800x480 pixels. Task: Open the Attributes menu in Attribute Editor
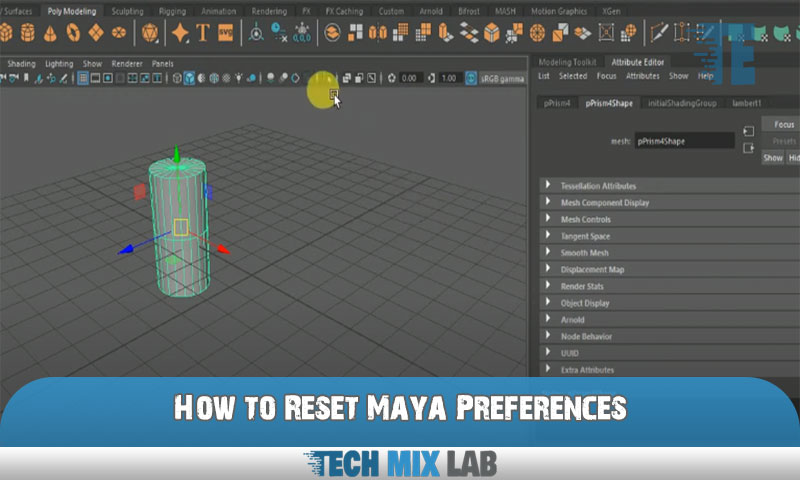[643, 76]
